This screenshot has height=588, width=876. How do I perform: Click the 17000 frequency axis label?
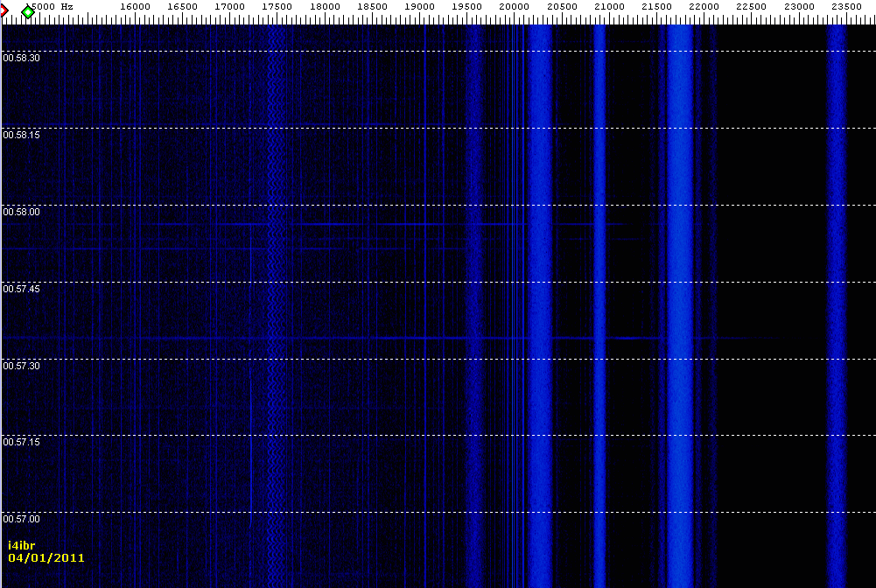pyautogui.click(x=230, y=7)
